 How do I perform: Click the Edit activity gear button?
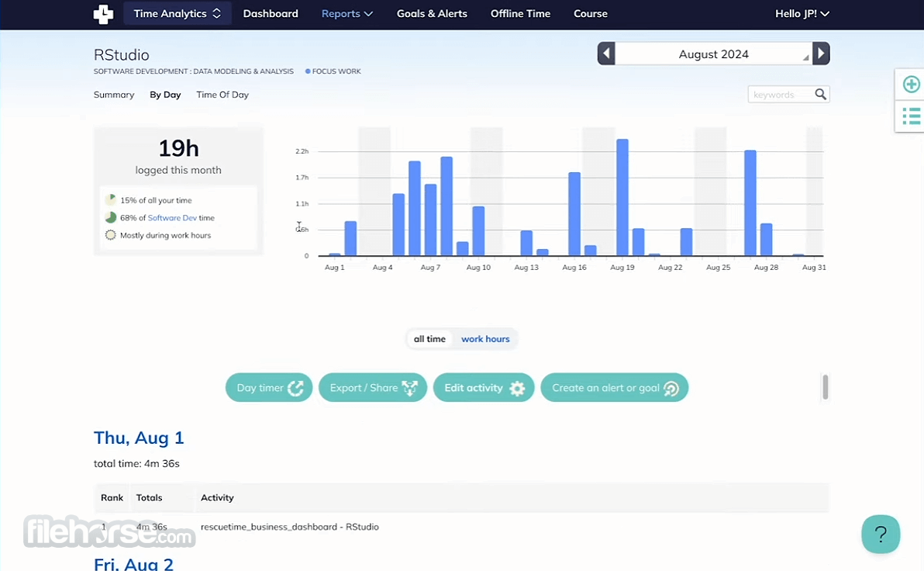coord(484,388)
